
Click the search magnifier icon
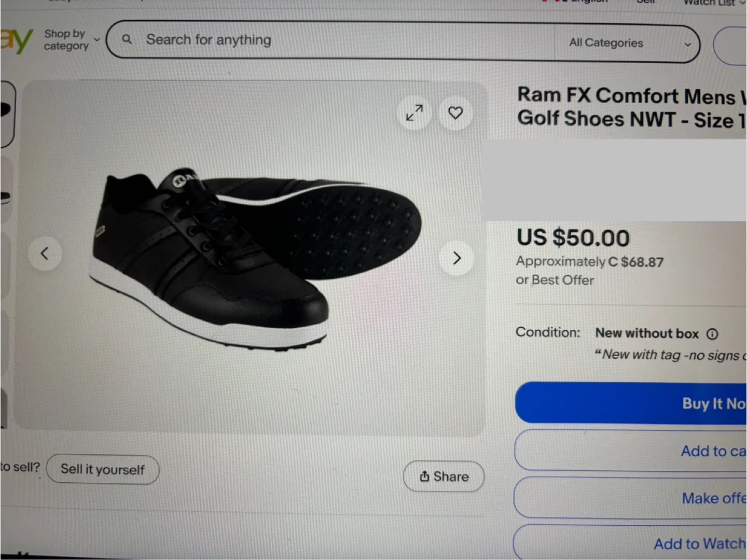[x=127, y=39]
